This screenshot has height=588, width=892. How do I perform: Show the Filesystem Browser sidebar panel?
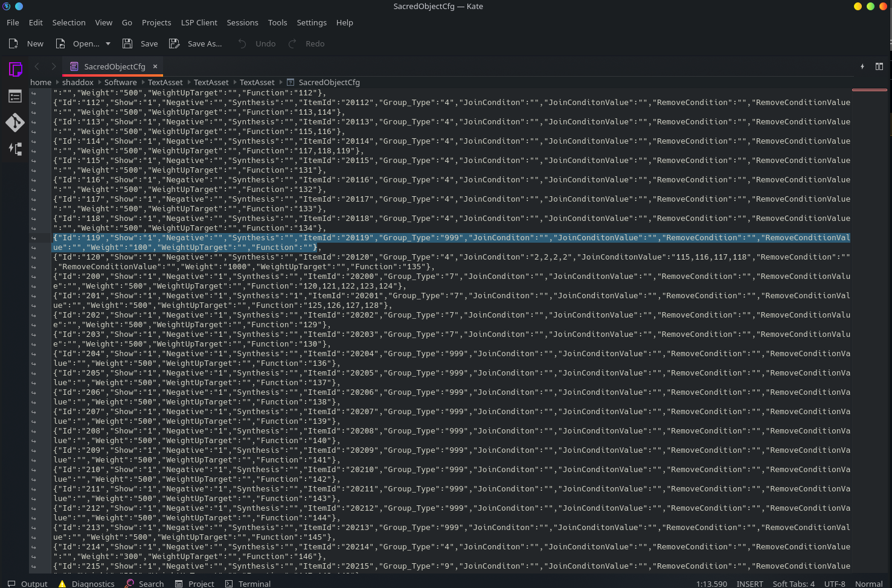click(15, 96)
